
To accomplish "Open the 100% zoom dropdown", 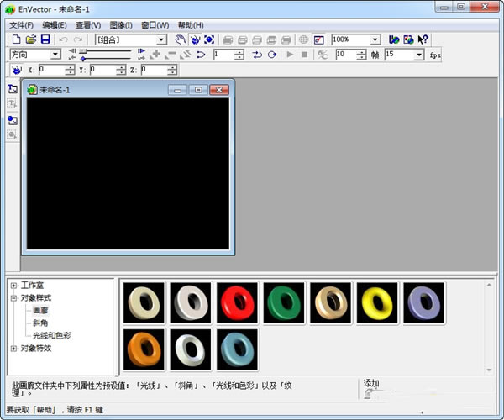I will [x=375, y=39].
